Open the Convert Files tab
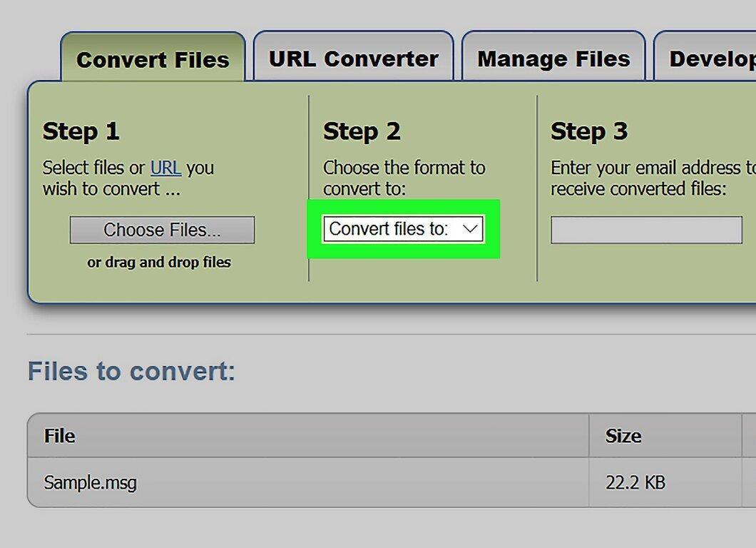 coord(153,59)
